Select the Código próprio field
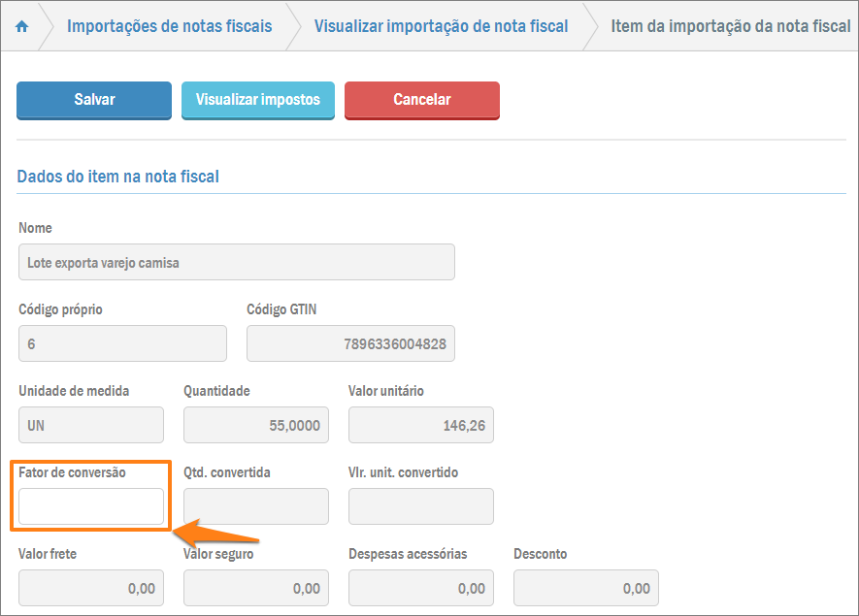This screenshot has height=616, width=859. [122, 343]
